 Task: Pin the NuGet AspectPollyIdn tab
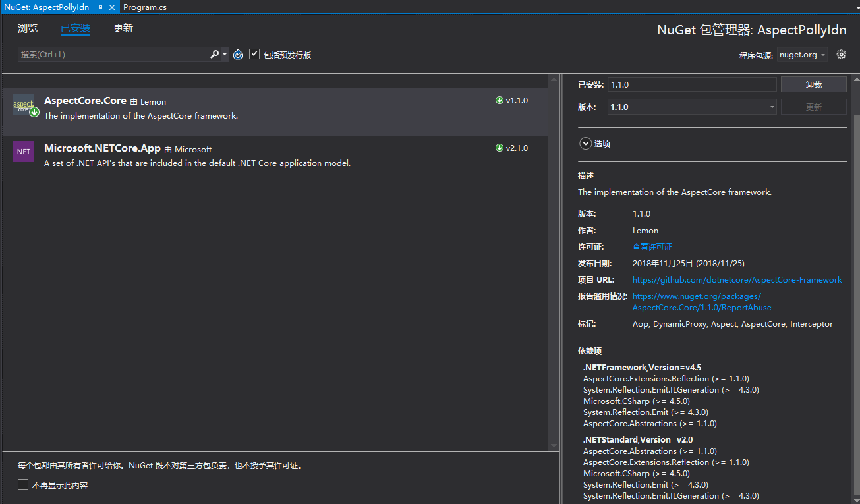pyautogui.click(x=100, y=7)
